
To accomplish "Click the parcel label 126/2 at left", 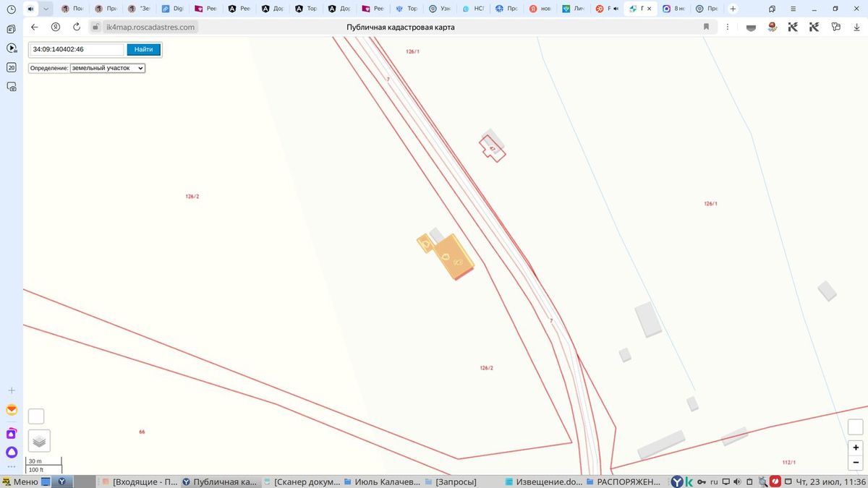I will point(192,197).
